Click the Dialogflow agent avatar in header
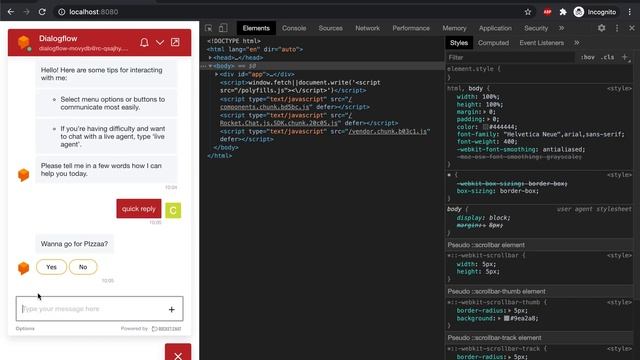 point(24,42)
